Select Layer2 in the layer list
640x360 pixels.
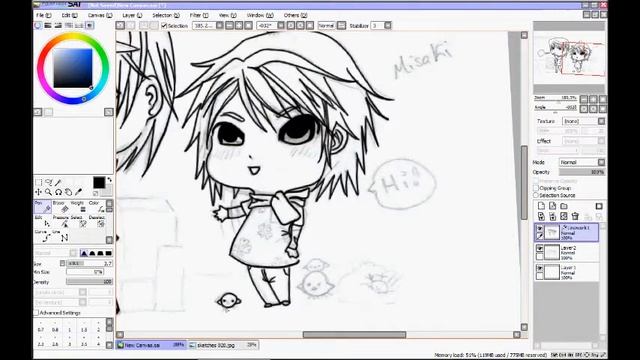(567, 252)
